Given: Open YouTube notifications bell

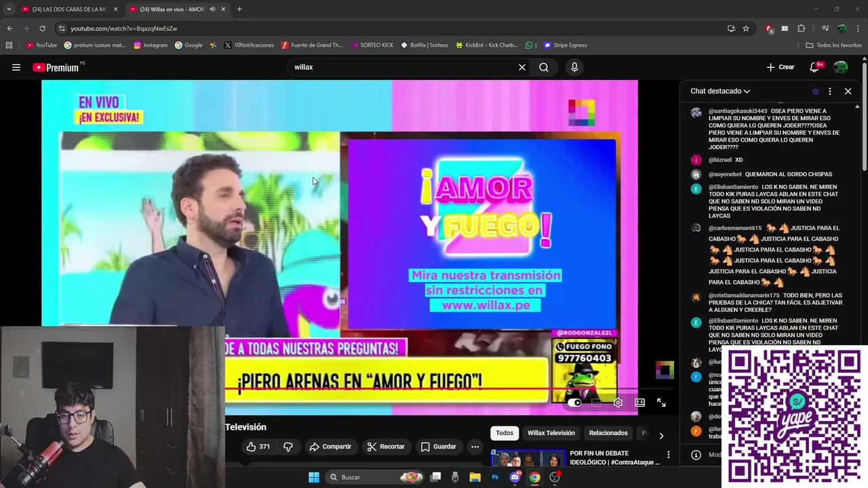Looking at the screenshot, I should (x=815, y=67).
